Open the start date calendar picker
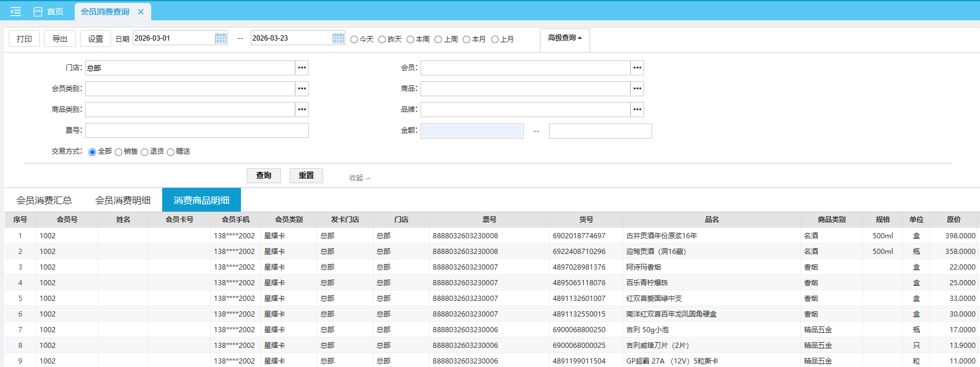The height and width of the screenshot is (367, 980). click(x=221, y=38)
